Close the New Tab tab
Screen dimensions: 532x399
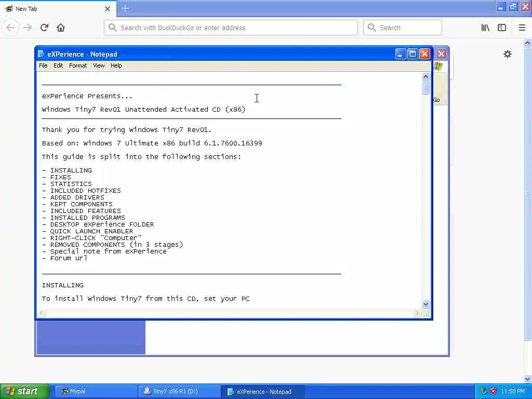pos(107,9)
